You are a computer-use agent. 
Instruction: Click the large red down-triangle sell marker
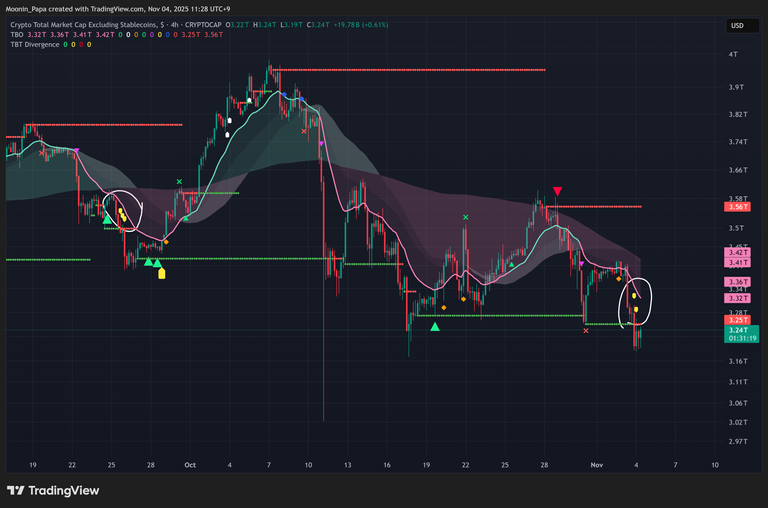557,191
